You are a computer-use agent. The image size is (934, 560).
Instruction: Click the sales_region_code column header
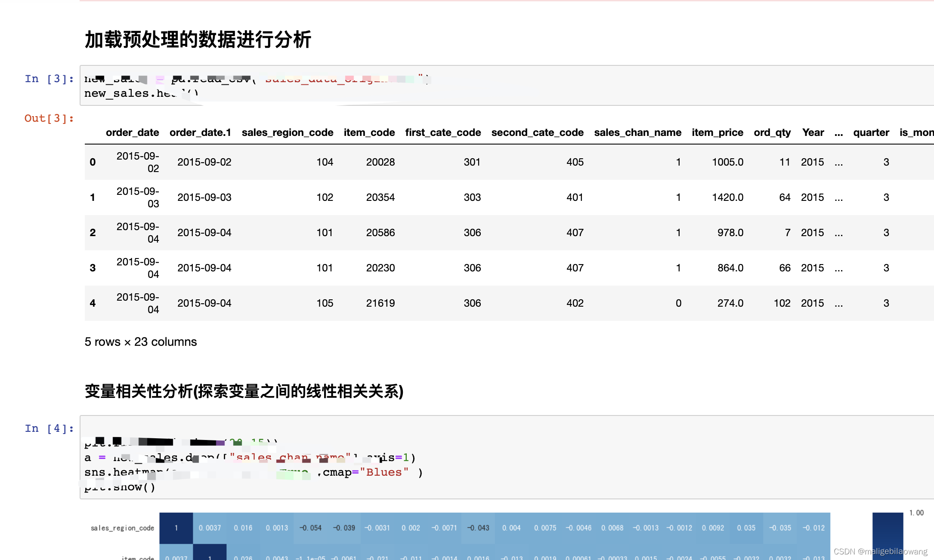tap(288, 132)
